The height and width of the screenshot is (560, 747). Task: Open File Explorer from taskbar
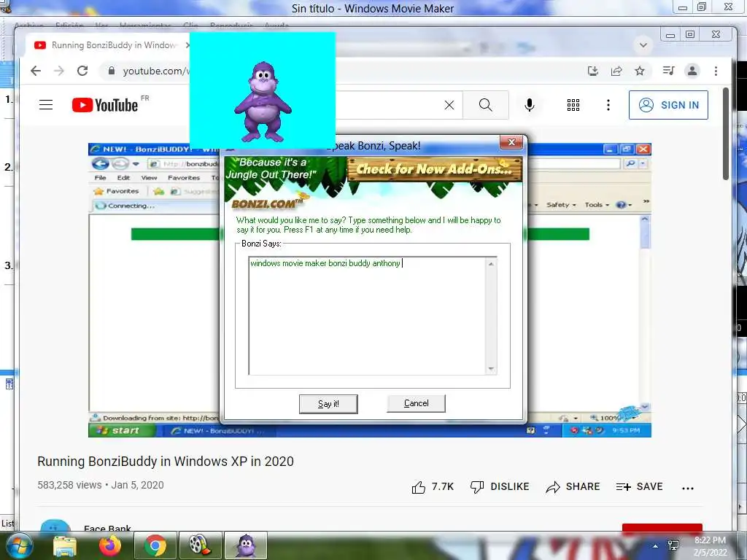[65, 545]
